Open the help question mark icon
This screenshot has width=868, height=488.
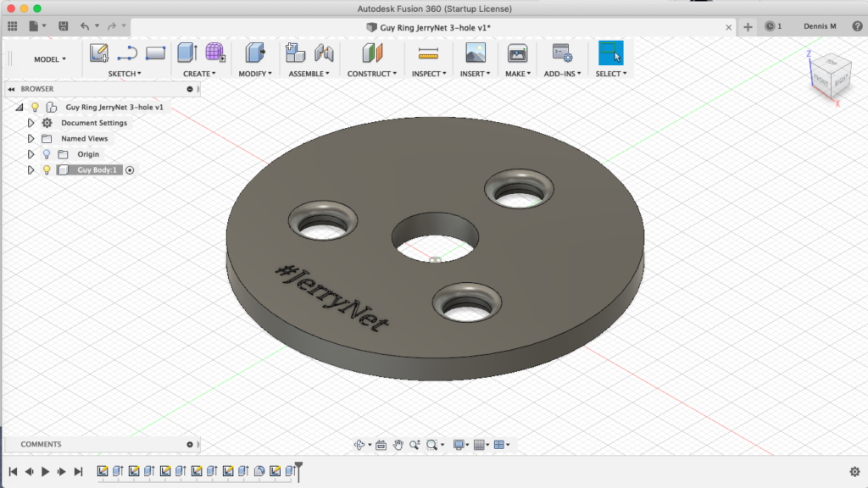pos(858,26)
